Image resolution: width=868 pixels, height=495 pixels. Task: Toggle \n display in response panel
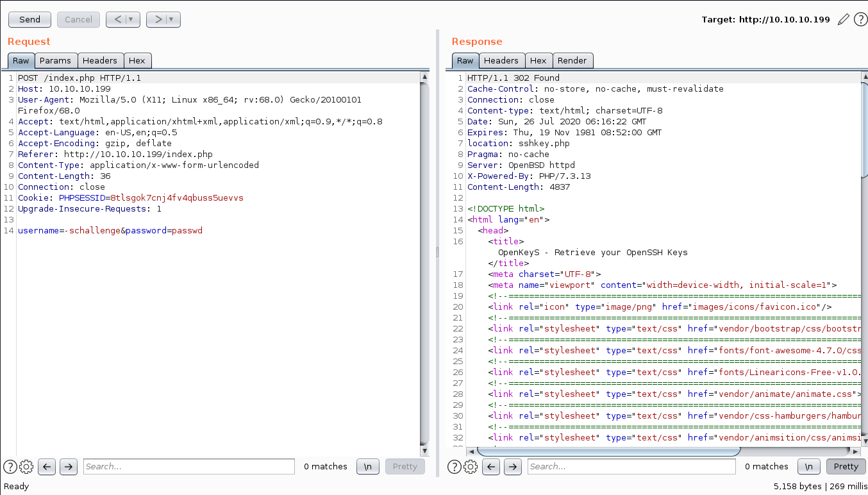pyautogui.click(x=809, y=466)
